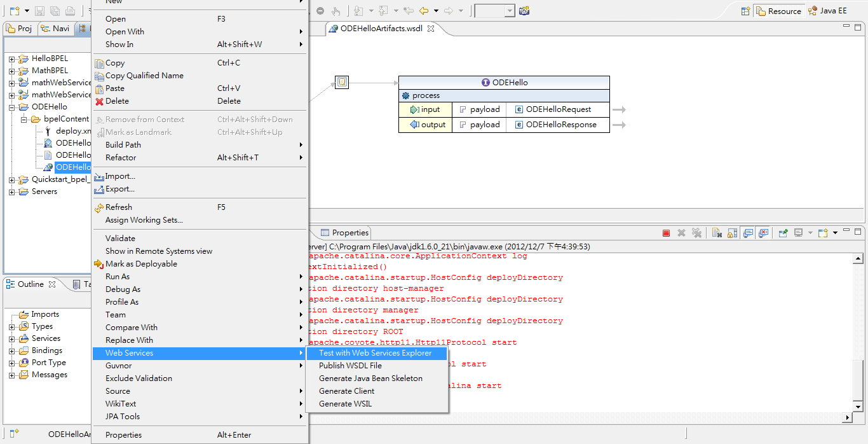Choose Generate WSIL submenu item

[x=377, y=404]
